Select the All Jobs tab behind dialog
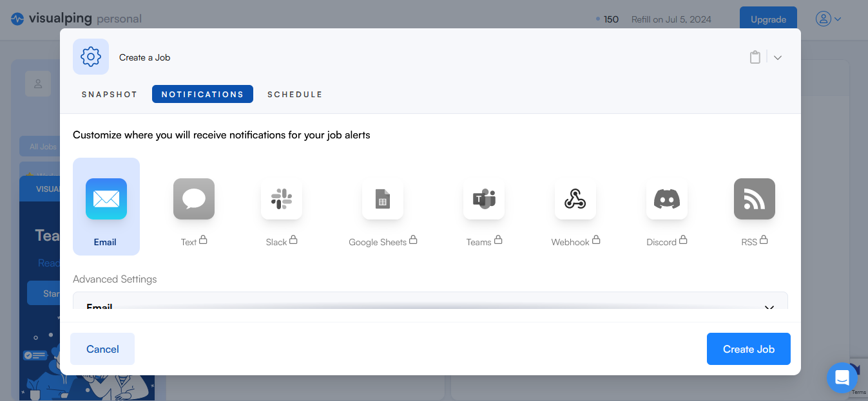868x401 pixels. [x=40, y=147]
